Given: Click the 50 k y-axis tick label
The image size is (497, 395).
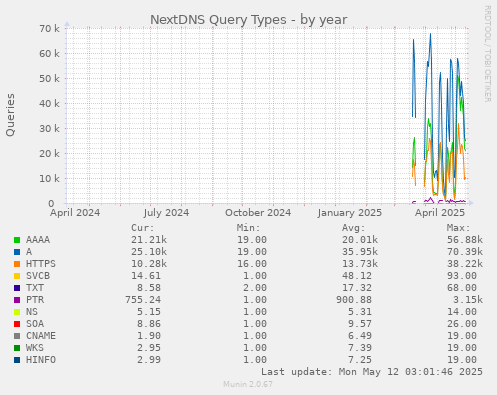Looking at the screenshot, I should pos(49,79).
